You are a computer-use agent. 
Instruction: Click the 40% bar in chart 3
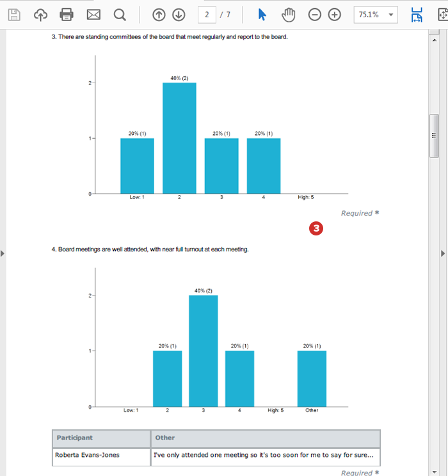tap(179, 138)
